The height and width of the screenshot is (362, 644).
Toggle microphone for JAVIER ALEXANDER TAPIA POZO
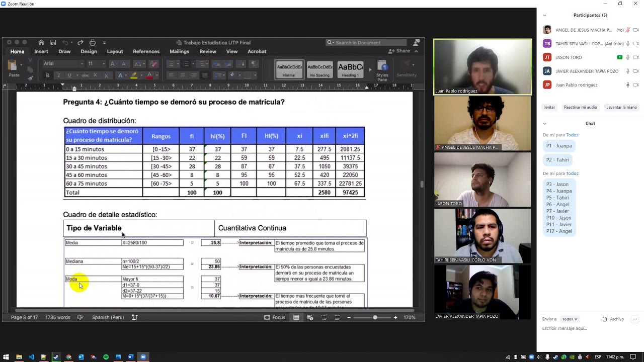pos(628,71)
